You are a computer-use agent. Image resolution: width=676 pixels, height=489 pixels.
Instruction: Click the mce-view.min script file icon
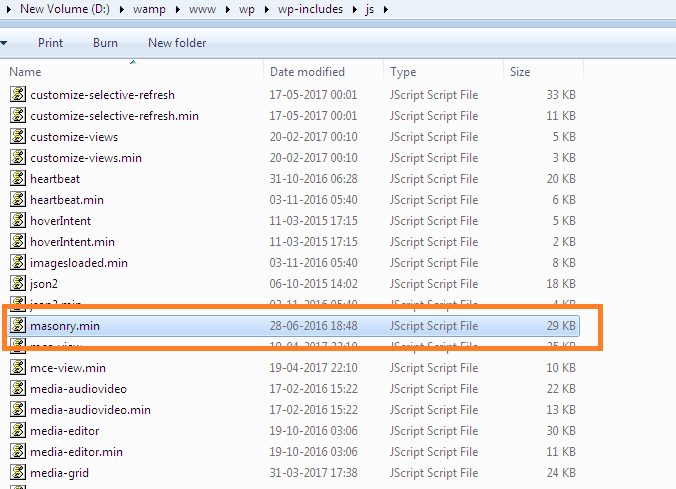(x=18, y=367)
